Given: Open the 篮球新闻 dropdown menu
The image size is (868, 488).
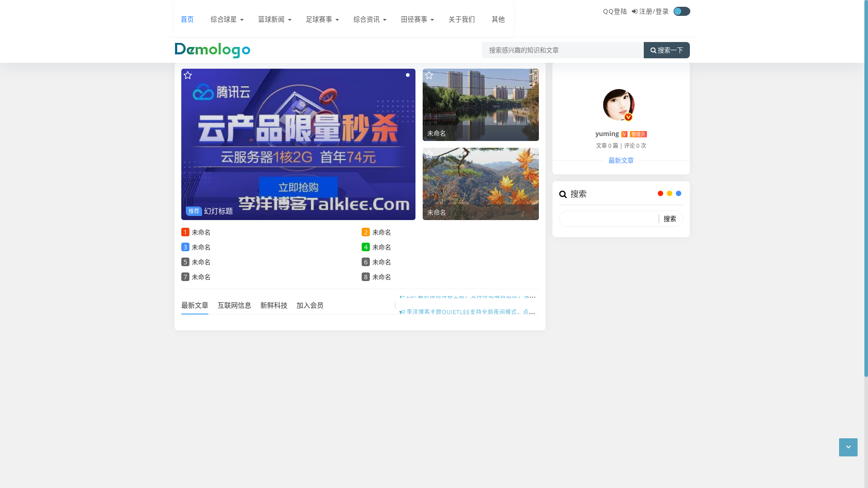Looking at the screenshot, I should coord(274,19).
